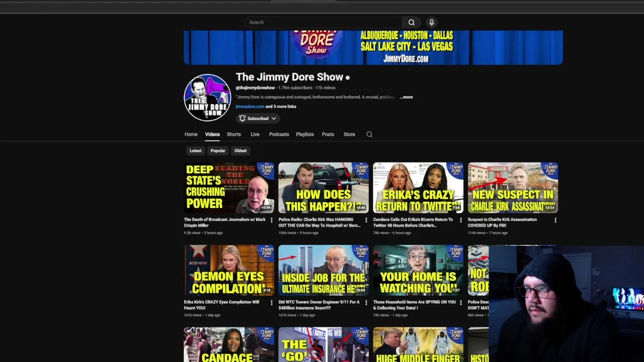The width and height of the screenshot is (644, 362).
Task: Click the channel search magnifier icon
Action: point(369,134)
